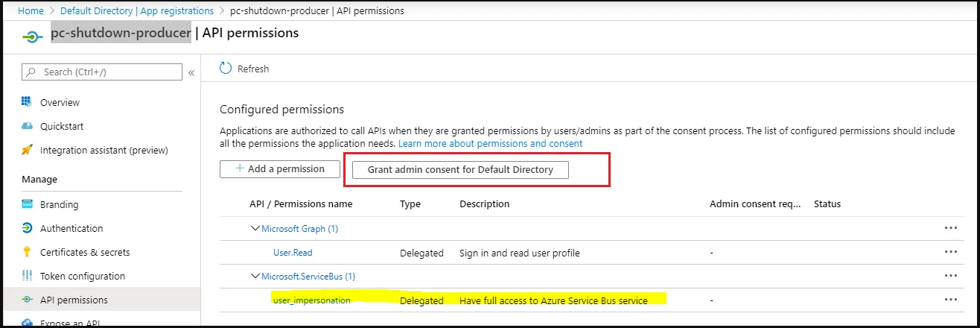Click the Quickstart cloud icon

coord(27,126)
